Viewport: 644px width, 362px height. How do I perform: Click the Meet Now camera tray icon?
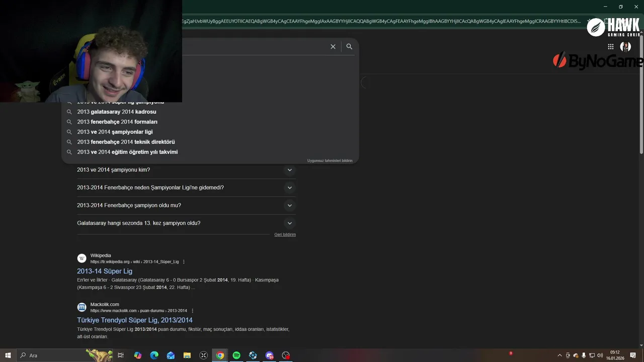coord(568,355)
